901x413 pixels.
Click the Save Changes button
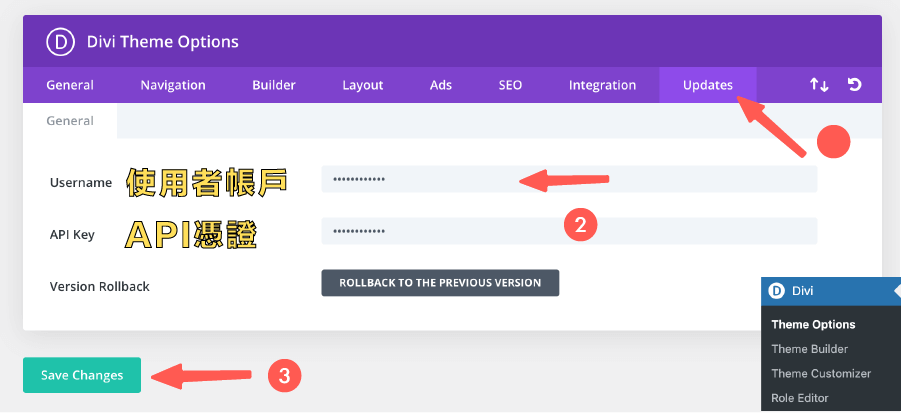click(x=82, y=375)
